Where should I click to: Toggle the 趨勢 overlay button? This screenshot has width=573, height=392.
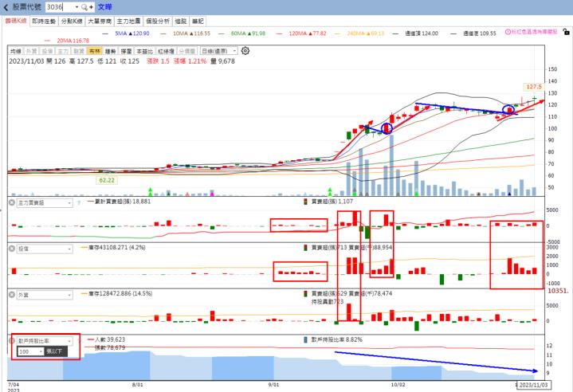(110, 51)
